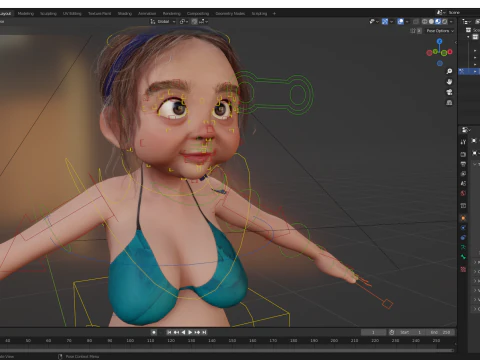Collapse the scene collection tree arrow
Viewport: 480px width, 360px height.
(468, 37)
